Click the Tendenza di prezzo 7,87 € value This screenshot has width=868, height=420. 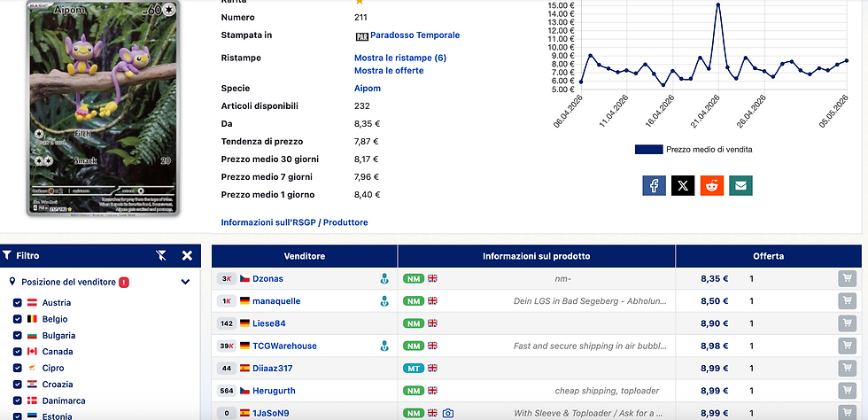click(367, 141)
